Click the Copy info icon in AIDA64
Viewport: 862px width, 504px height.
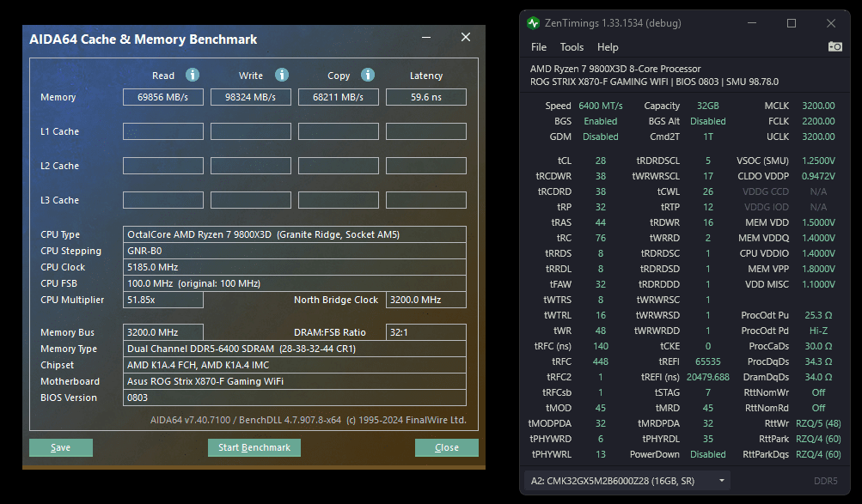[x=368, y=75]
